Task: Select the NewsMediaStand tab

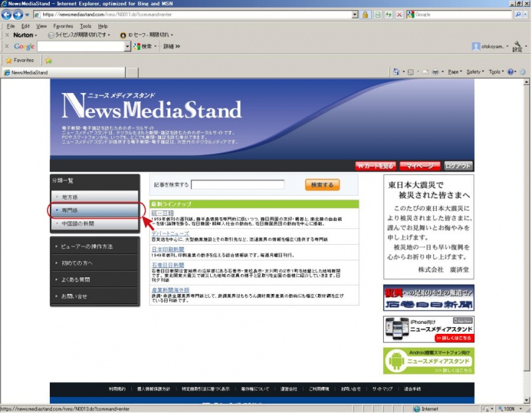Action: (x=64, y=72)
